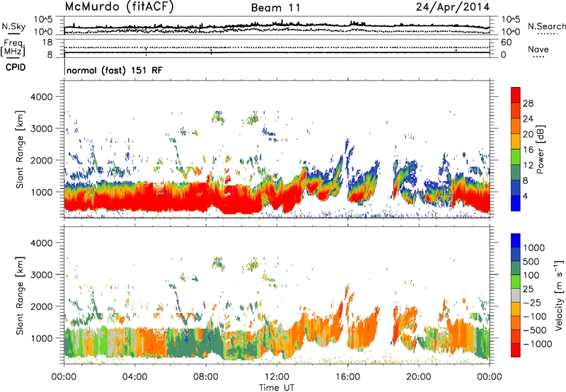Select '4000' tick on the power panel axis

point(41,97)
